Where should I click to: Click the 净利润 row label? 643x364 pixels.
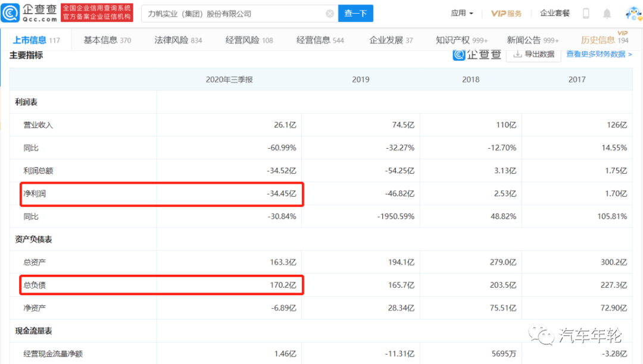point(35,194)
